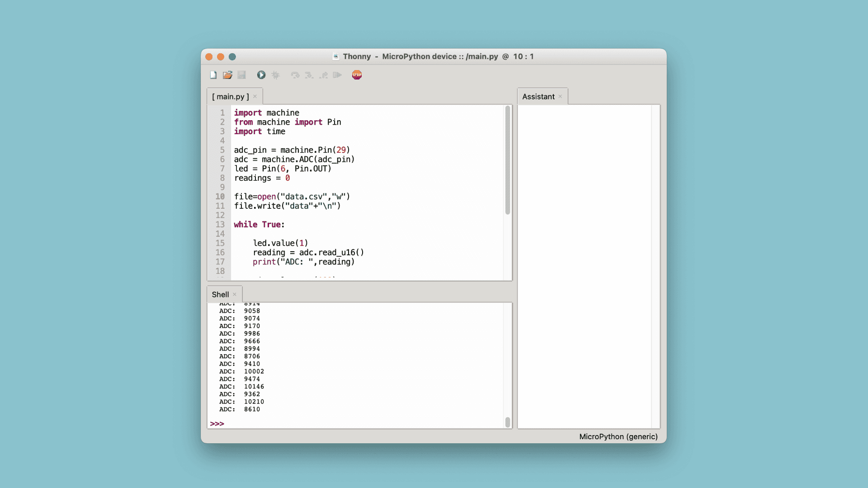Select the main.py editor tab
The image size is (868, 488).
231,97
